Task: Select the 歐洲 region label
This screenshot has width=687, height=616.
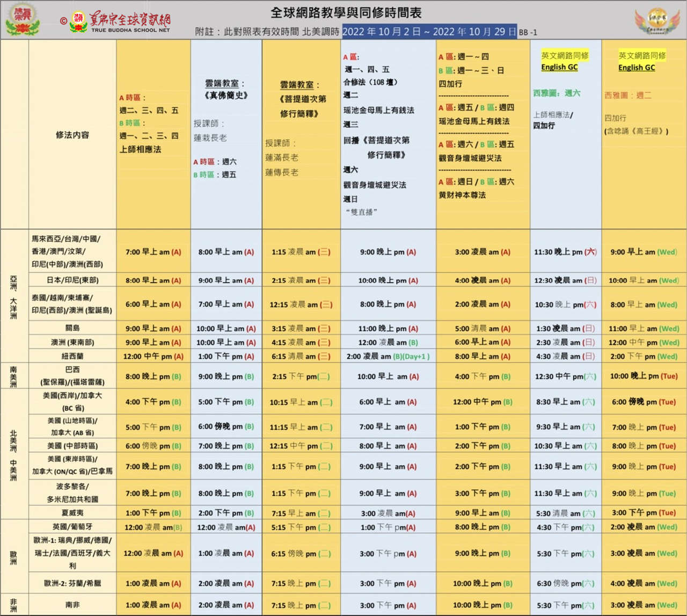Action: pyautogui.click(x=14, y=557)
